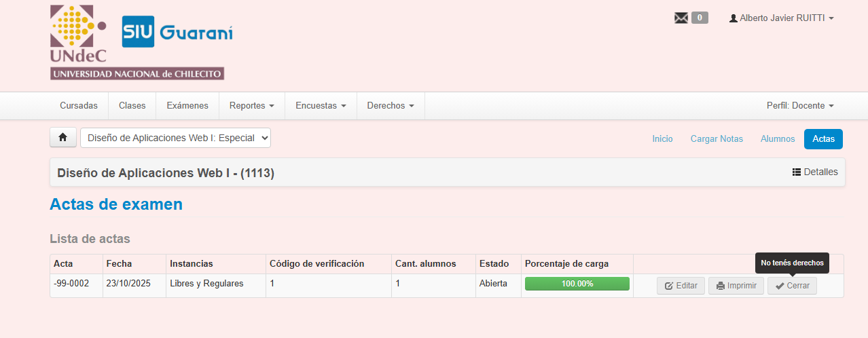Screen dimensions: 868x338
Task: Expand the Derechos dropdown menu
Action: click(x=391, y=106)
